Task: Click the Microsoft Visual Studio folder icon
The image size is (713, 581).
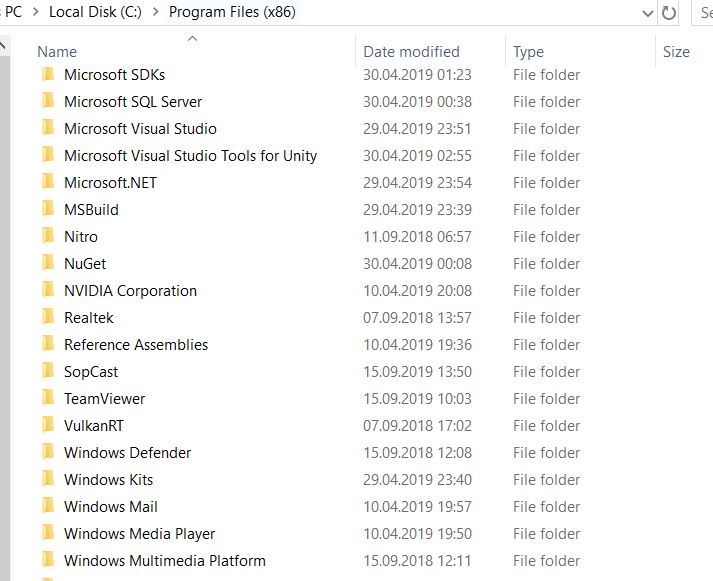Action: (x=48, y=128)
